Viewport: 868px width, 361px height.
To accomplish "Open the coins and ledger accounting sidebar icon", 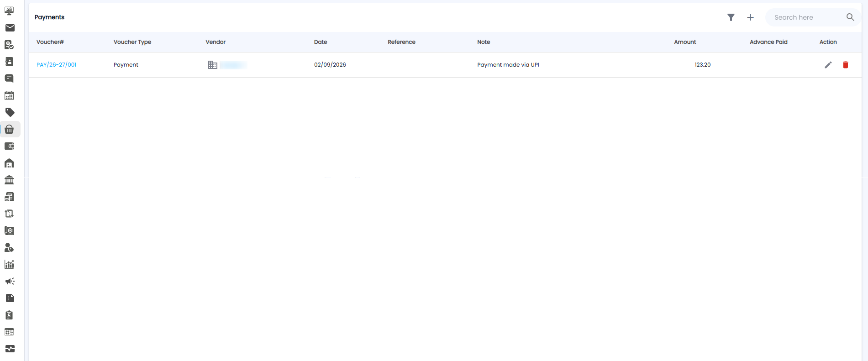I will 9,197.
